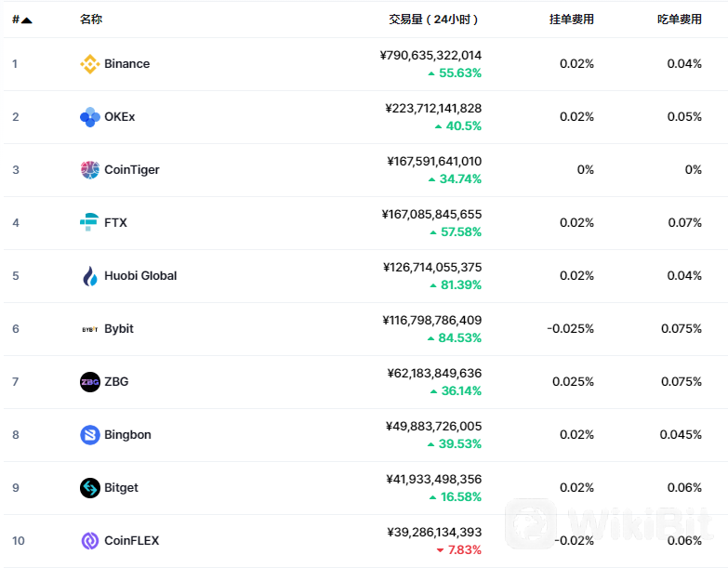The image size is (728, 568).
Task: Open the Huobi Global exchange link
Action: pyautogui.click(x=140, y=276)
